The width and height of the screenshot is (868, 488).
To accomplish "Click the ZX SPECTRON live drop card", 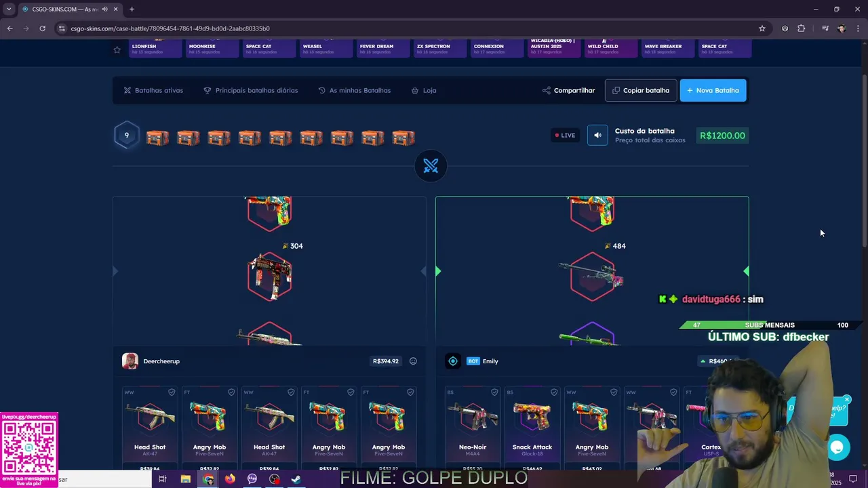I will coord(440,48).
